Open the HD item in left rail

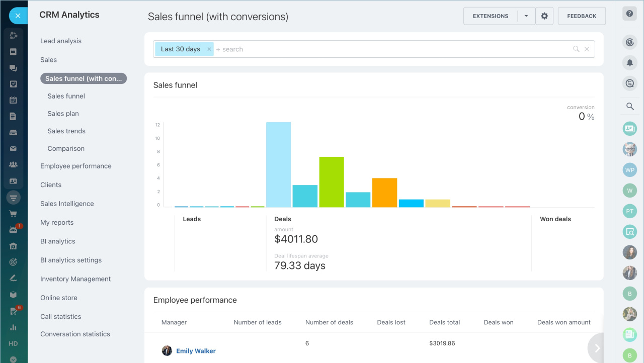click(14, 344)
